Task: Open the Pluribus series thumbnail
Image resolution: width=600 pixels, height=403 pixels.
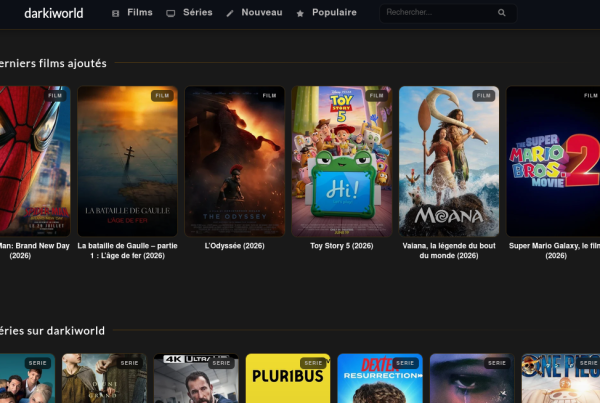Action: [x=288, y=378]
